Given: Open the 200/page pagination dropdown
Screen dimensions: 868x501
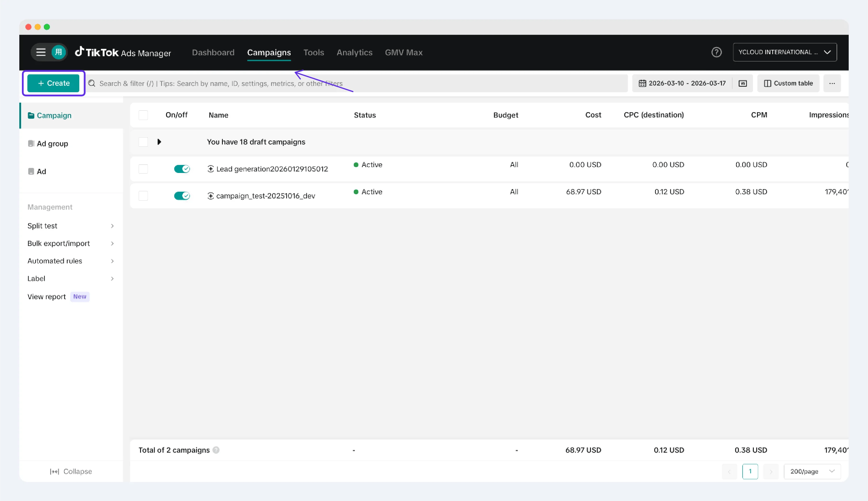Looking at the screenshot, I should click(812, 471).
